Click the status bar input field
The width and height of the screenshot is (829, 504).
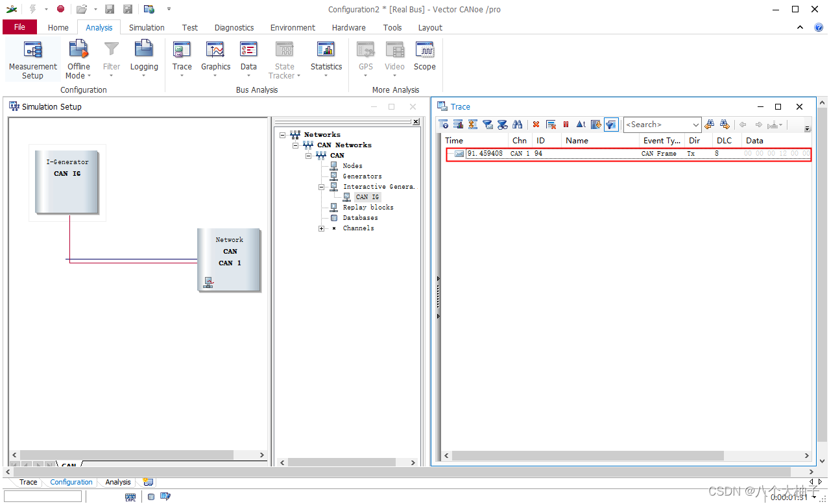point(43,496)
